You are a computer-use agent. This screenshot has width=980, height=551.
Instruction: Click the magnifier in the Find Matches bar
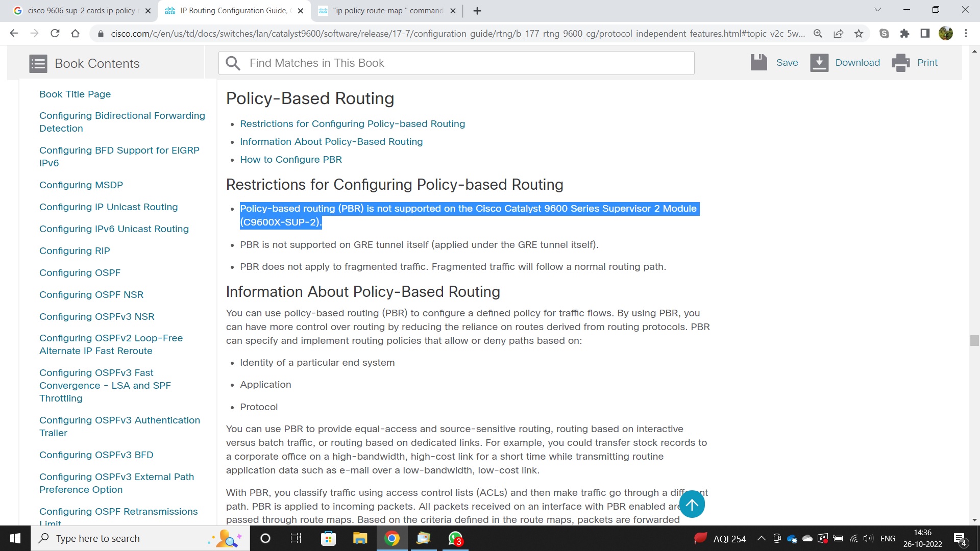click(x=233, y=63)
